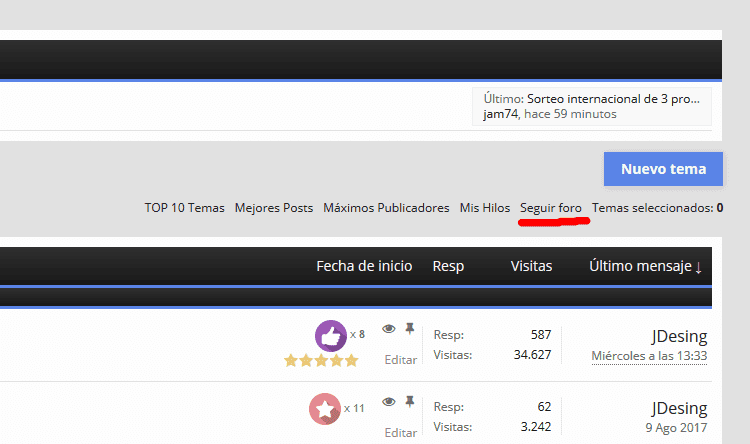Click 9 Ago 2017 date
This screenshot has height=444, width=750.
point(676,428)
